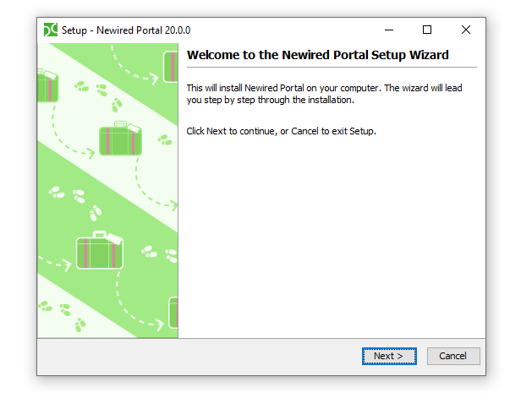Cancel the Newired Portal setup

pos(453,356)
